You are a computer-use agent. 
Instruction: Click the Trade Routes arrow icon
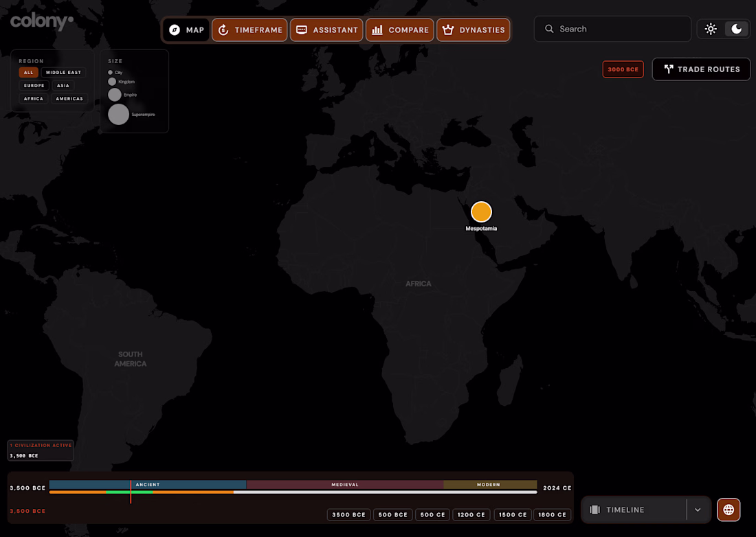click(668, 69)
